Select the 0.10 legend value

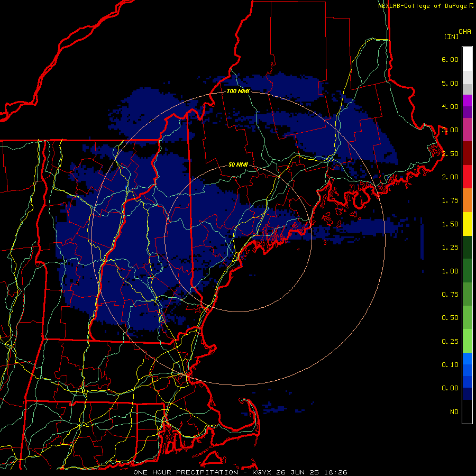450,365
